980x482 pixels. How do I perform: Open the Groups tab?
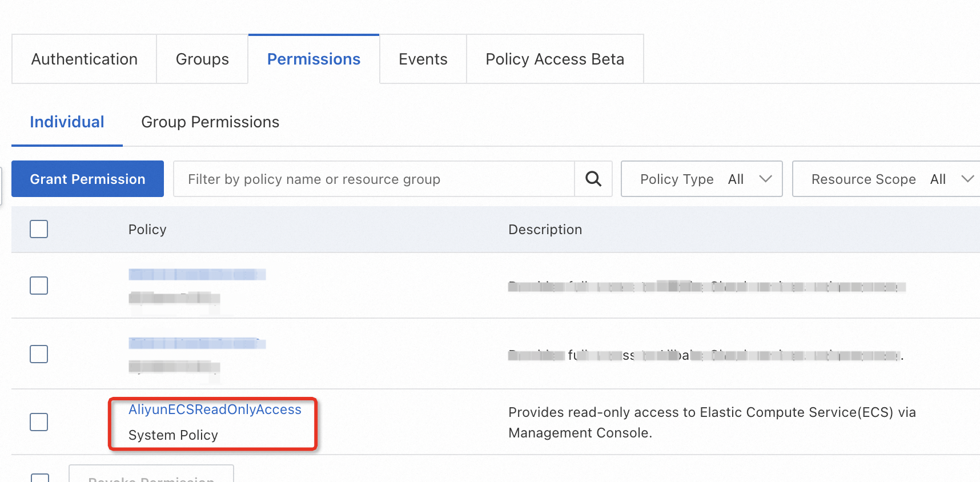pyautogui.click(x=202, y=59)
